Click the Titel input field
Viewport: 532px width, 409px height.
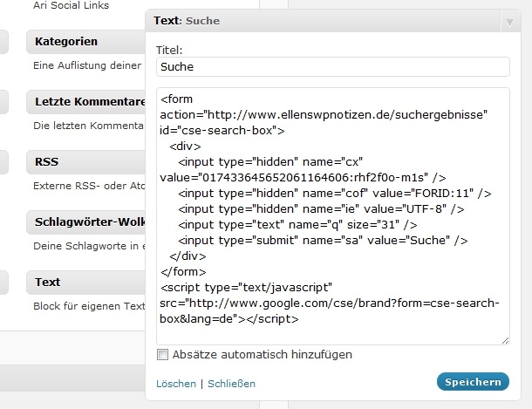pyautogui.click(x=333, y=67)
